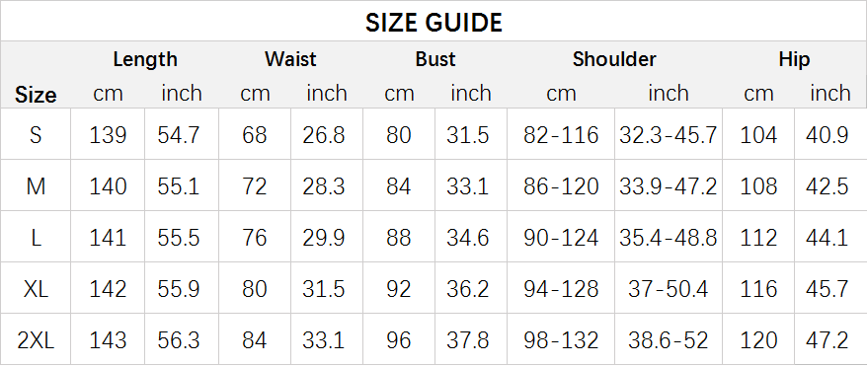
Task: Click the L size row label
Action: tap(36, 237)
